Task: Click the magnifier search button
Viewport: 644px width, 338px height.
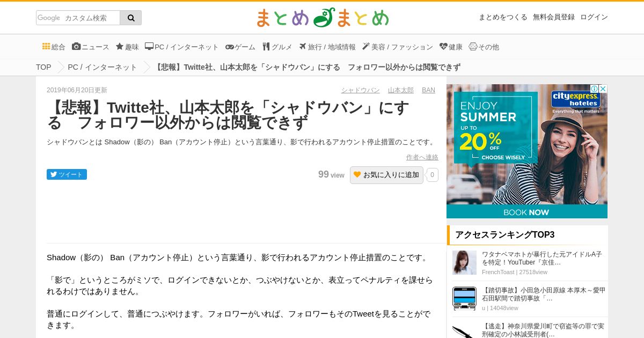Action: point(131,18)
